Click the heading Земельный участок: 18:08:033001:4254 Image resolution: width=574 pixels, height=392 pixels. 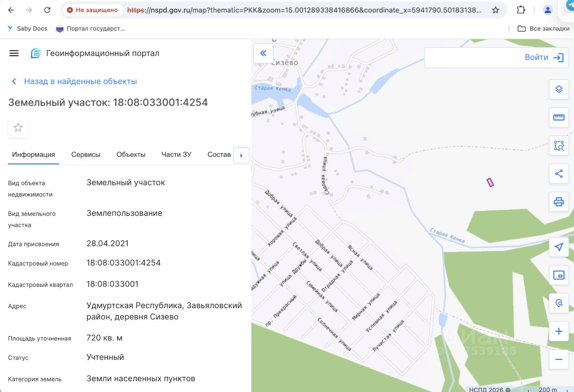tap(108, 102)
